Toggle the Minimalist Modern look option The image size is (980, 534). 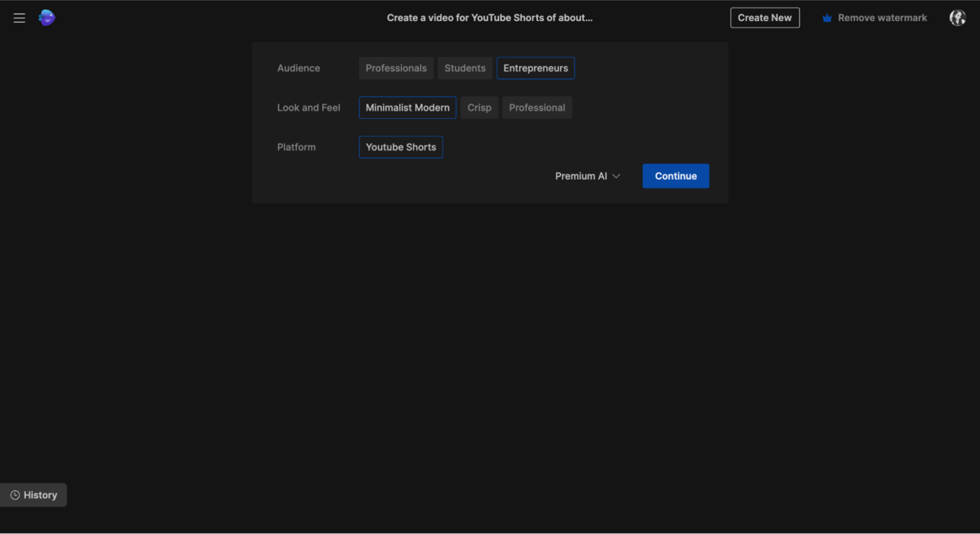(x=407, y=108)
